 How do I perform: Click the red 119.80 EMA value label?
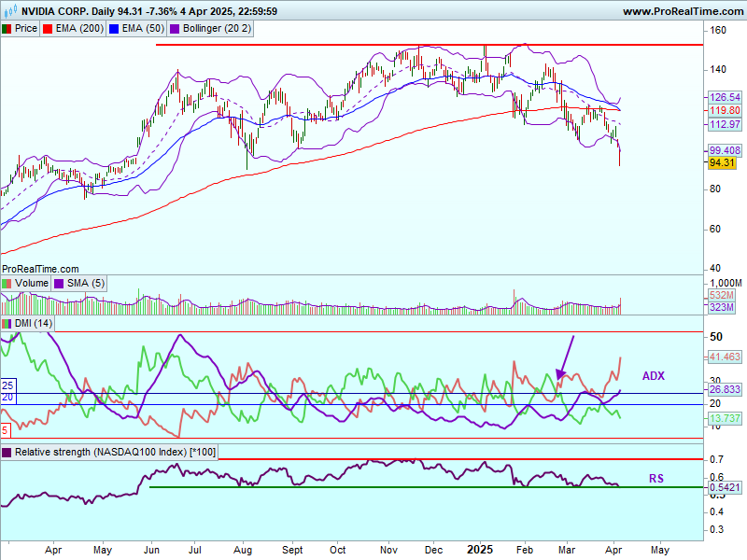[x=725, y=111]
